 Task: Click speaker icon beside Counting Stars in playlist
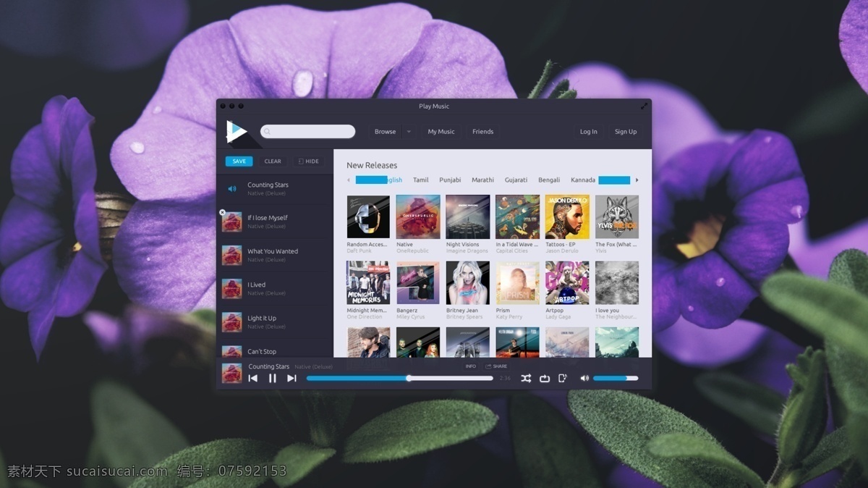click(232, 189)
